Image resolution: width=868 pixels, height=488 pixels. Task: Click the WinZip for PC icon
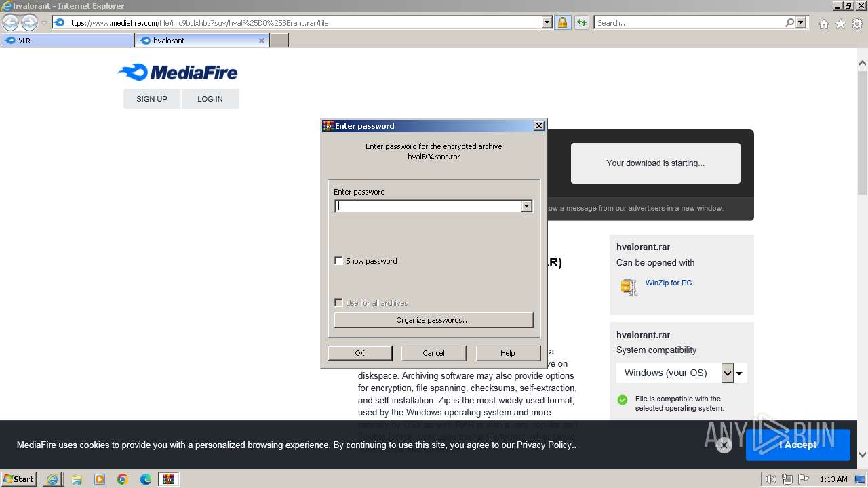[x=629, y=287]
